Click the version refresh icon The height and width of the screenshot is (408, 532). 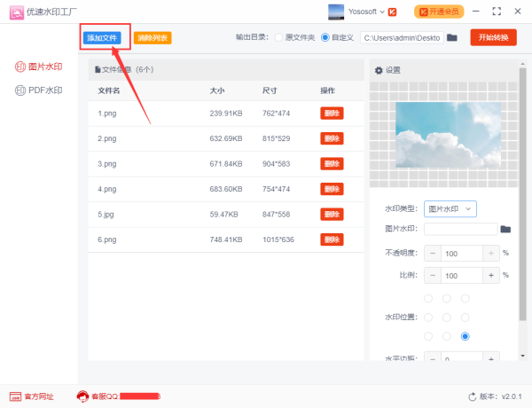pyautogui.click(x=473, y=396)
